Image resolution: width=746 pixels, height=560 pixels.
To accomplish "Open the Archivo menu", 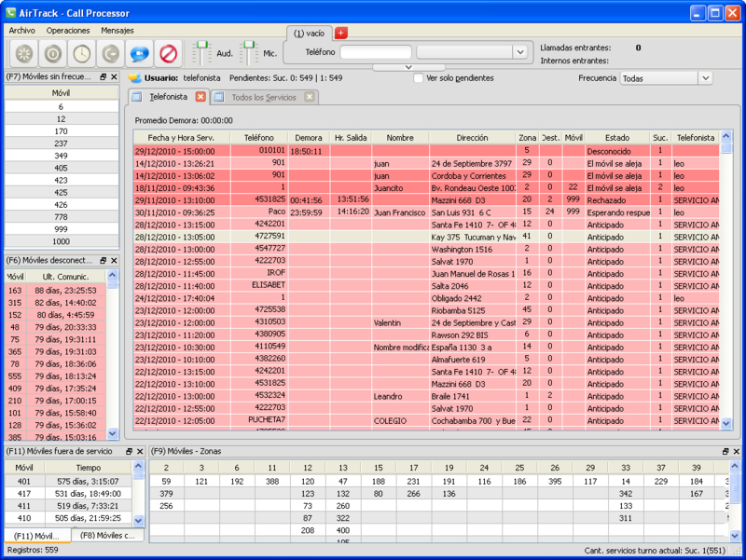I will 21,31.
